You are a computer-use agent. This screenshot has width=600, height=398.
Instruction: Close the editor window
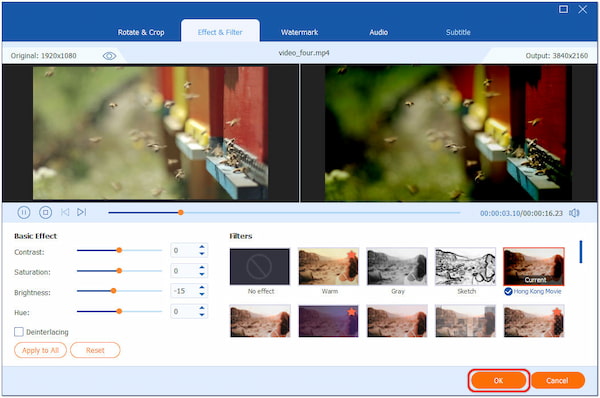click(x=583, y=9)
